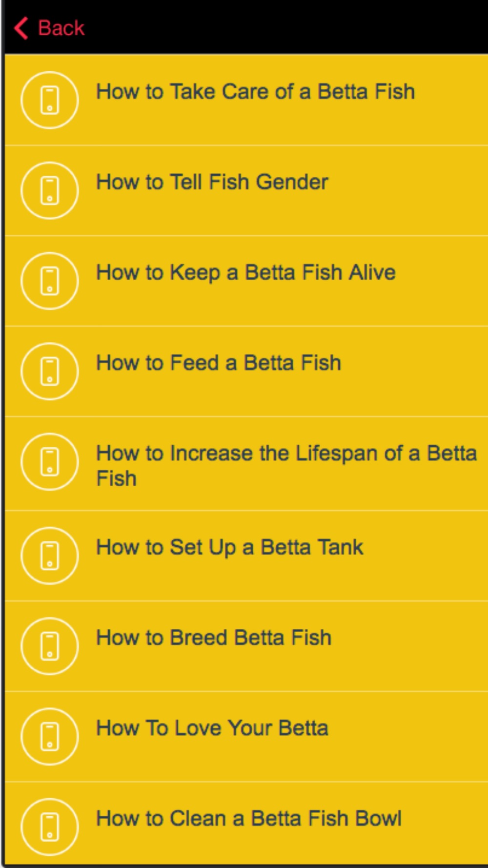The height and width of the screenshot is (868, 488).
Task: Click phone icon beside Clean a Betta Bowl
Action: (x=49, y=827)
